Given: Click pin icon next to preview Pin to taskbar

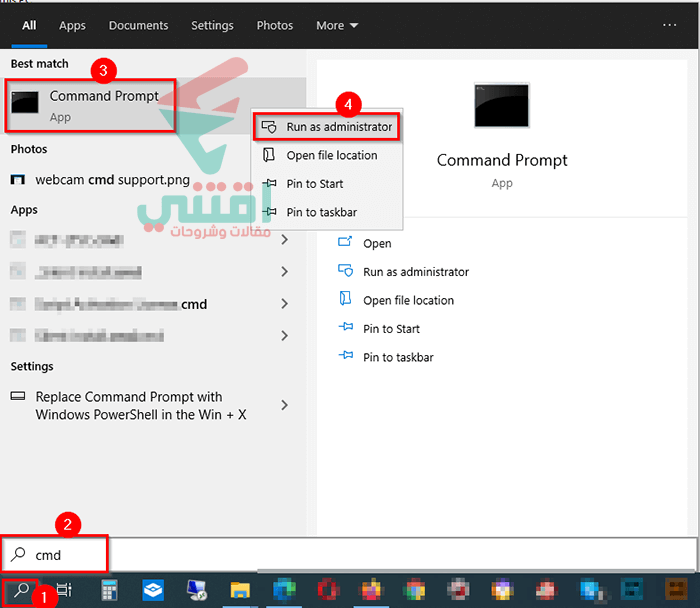Looking at the screenshot, I should 346,355.
